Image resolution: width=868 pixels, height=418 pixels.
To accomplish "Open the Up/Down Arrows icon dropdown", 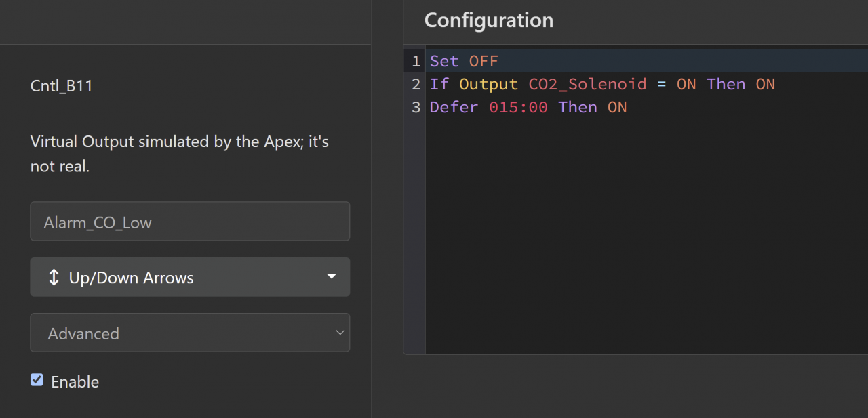I will click(x=190, y=277).
